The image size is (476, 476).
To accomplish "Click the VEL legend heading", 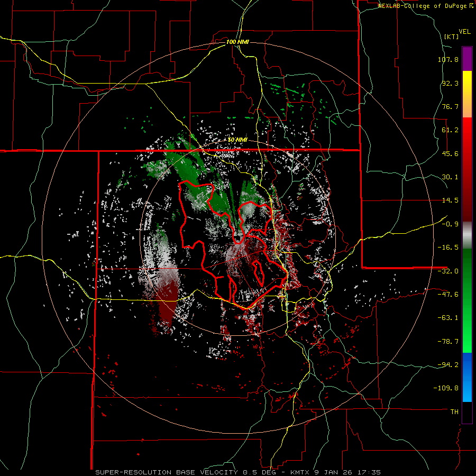I will [x=465, y=32].
